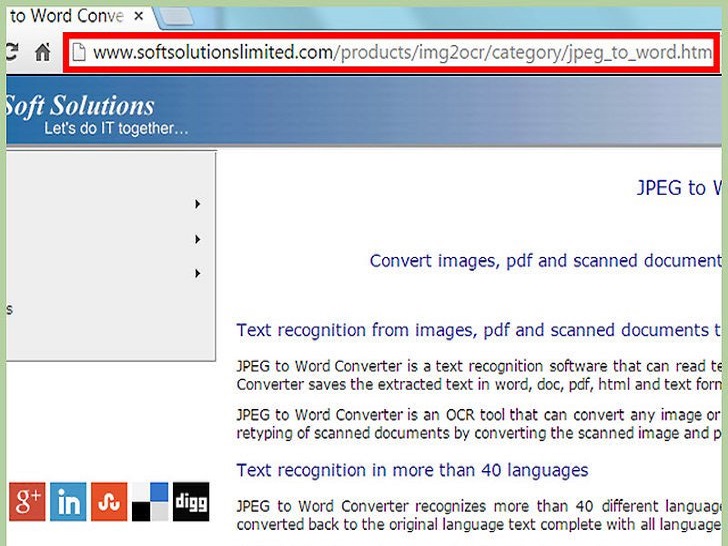This screenshot has height=546, width=728.
Task: Expand the second sidebar menu arrow
Action: (198, 240)
